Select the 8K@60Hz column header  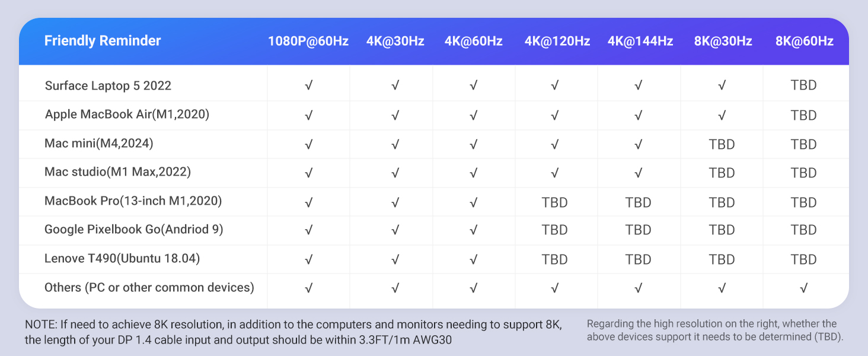click(x=804, y=42)
